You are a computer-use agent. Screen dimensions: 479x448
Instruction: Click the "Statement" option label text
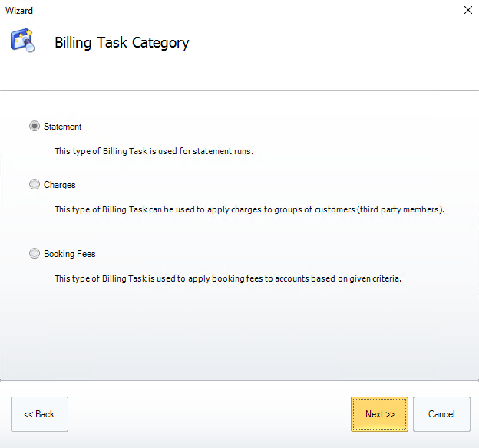point(63,127)
